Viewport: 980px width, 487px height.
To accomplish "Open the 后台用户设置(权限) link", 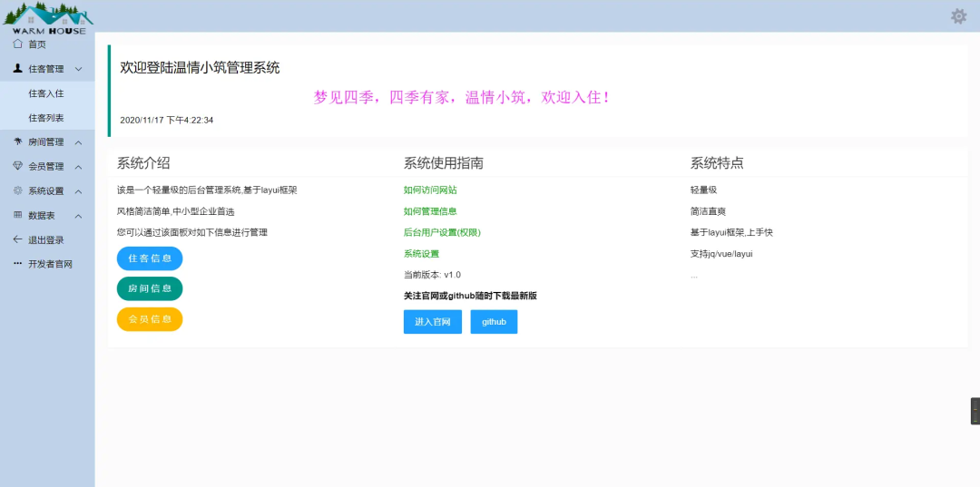I will 442,232.
